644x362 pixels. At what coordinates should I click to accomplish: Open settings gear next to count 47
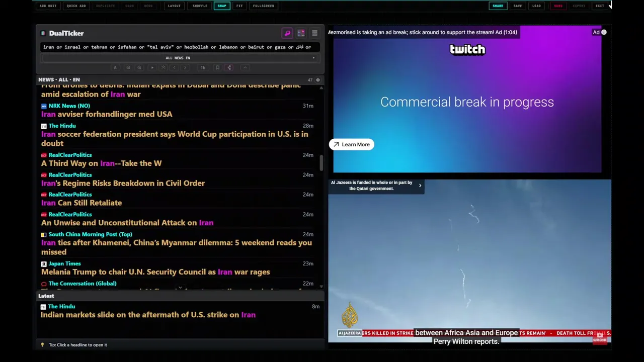[x=317, y=80]
